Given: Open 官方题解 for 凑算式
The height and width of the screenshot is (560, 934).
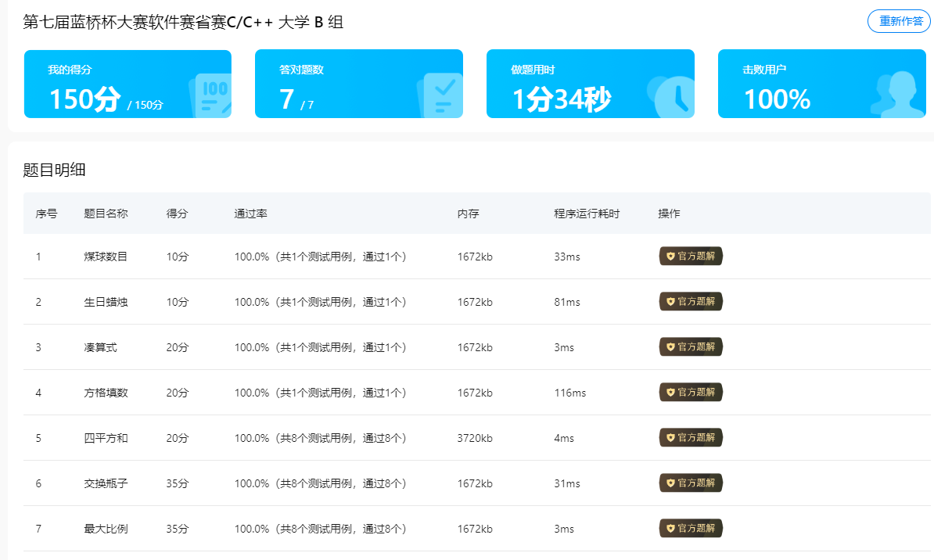Looking at the screenshot, I should click(691, 346).
